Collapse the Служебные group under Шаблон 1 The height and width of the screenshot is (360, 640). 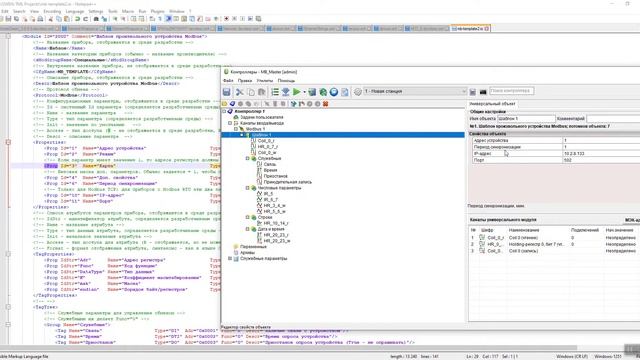(247, 158)
